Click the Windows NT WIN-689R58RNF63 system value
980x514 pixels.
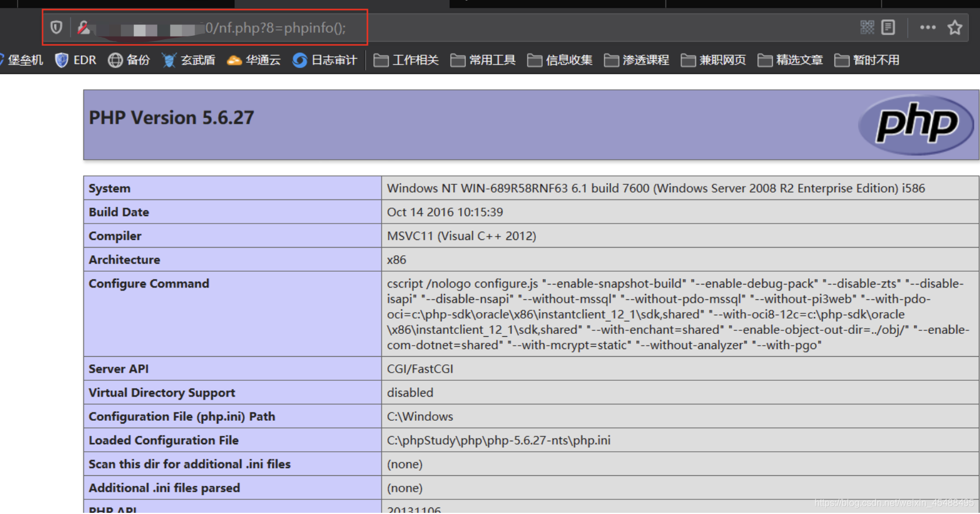[x=655, y=188]
